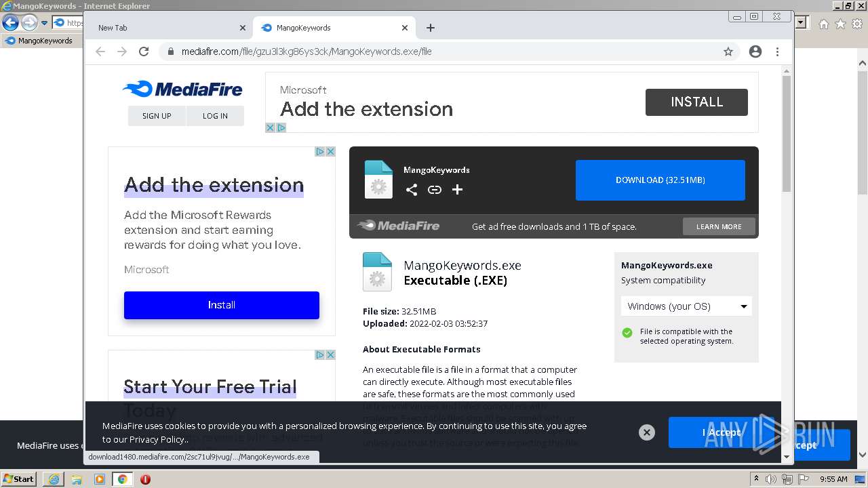Click the Internet Explorer back button
The height and width of the screenshot is (488, 868).
click(x=10, y=23)
